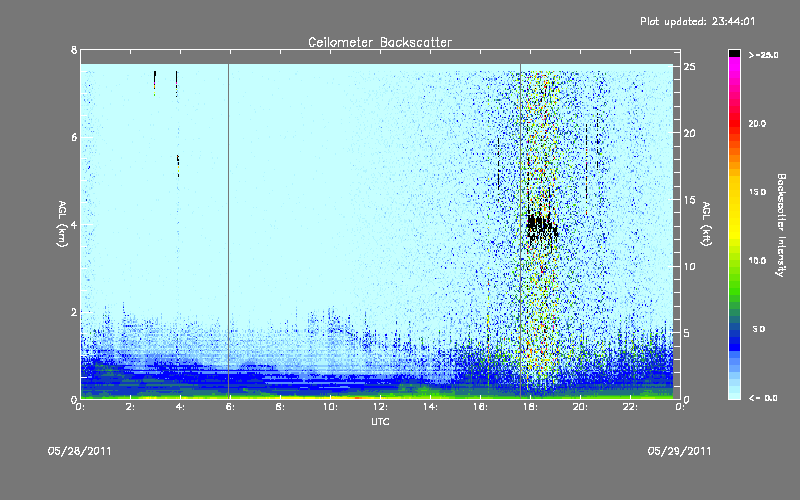This screenshot has height=500, width=800.
Task: Click the small black streak near 5.5 km at 4 UTC
Action: 178,166
